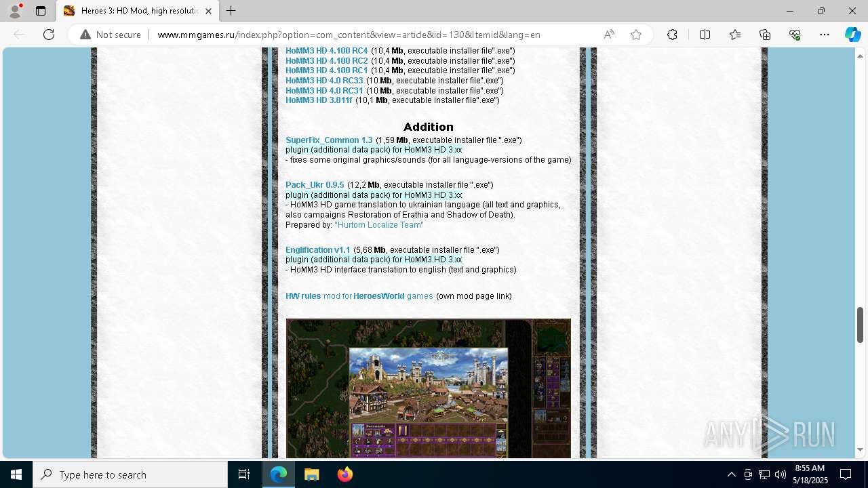Download HoMM3 HD 3.811f link
Screen dimensions: 868x488
(x=319, y=100)
